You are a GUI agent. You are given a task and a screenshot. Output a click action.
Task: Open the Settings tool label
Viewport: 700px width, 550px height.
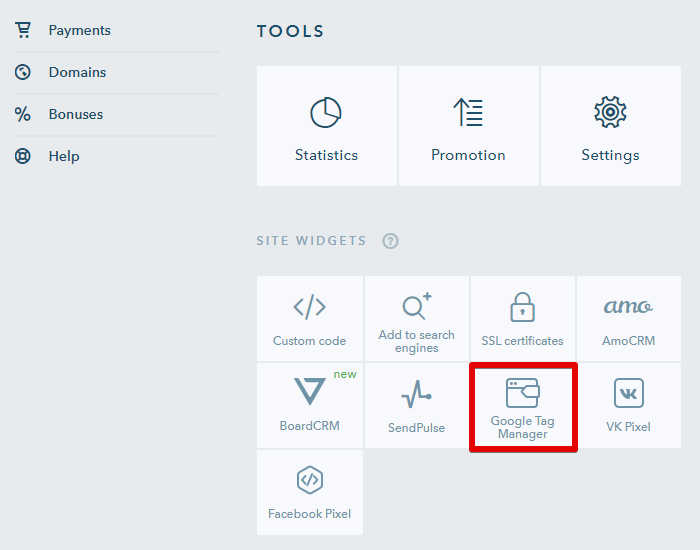[x=610, y=155]
